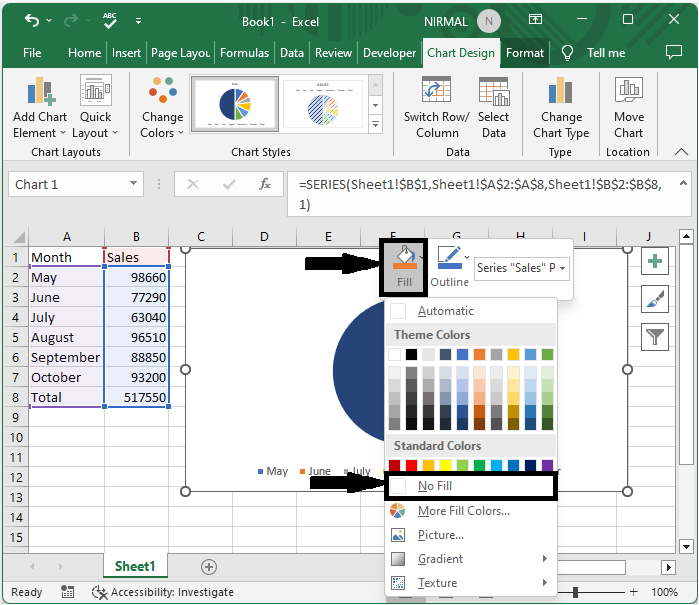The image size is (699, 605).
Task: Switch to the Format ribbon tab
Action: (525, 53)
